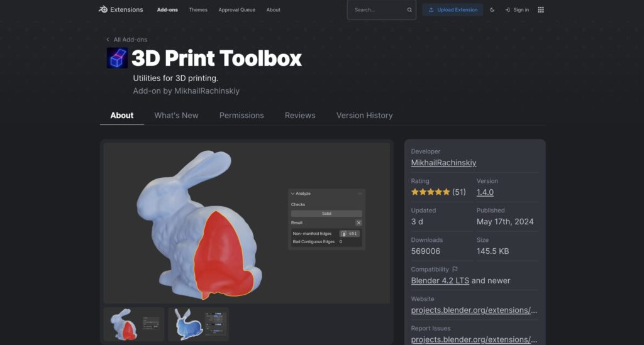Viewport: 644px width, 345px height.
Task: Click the size value 145.5 KB
Action: 492,251
